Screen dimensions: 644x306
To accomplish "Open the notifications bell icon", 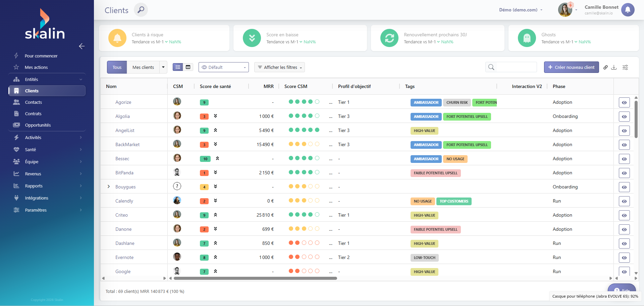I will coord(628,10).
